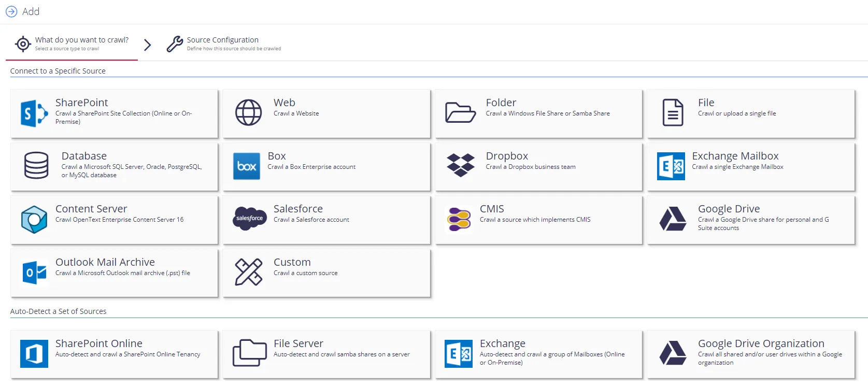Click the wrench Source Configuration icon
The width and height of the screenshot is (868, 388).
(x=175, y=44)
